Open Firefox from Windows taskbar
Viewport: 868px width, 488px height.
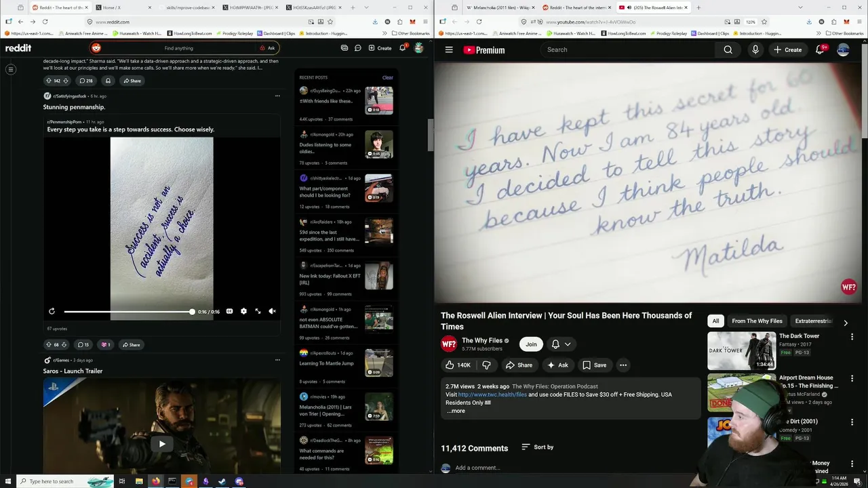[156, 481]
